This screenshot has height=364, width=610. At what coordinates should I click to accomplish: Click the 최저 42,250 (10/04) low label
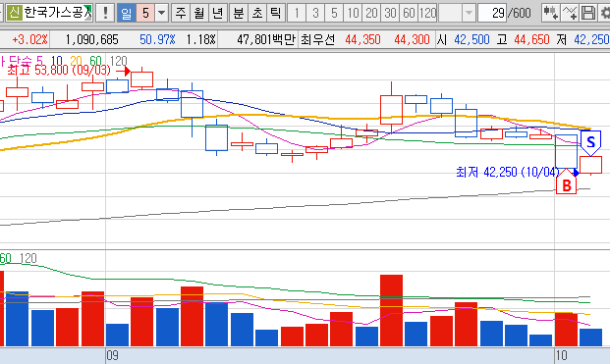coord(508,172)
